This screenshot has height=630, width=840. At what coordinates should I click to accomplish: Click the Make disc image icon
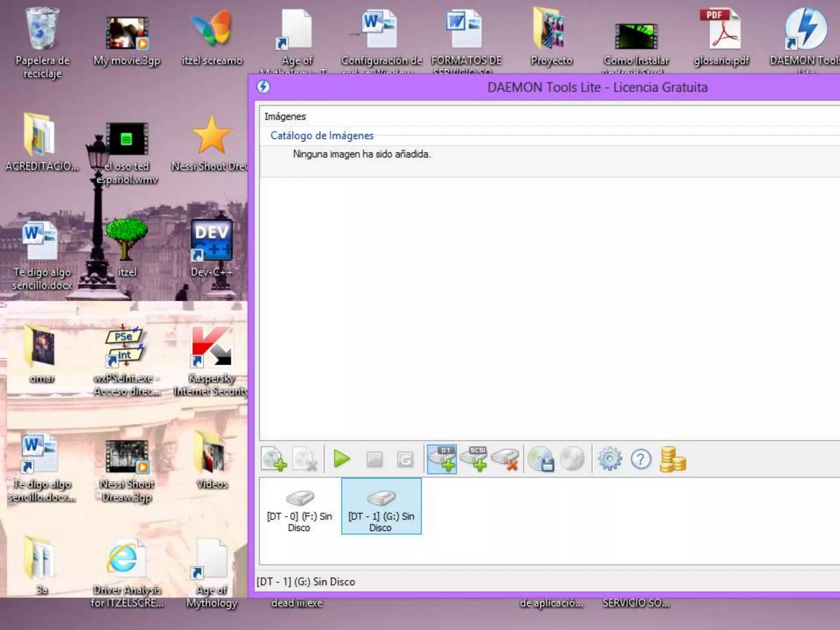click(541, 459)
